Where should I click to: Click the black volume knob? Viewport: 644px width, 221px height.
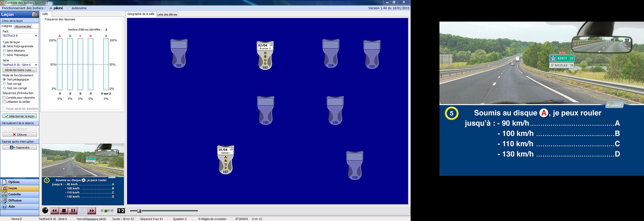click(x=45, y=210)
